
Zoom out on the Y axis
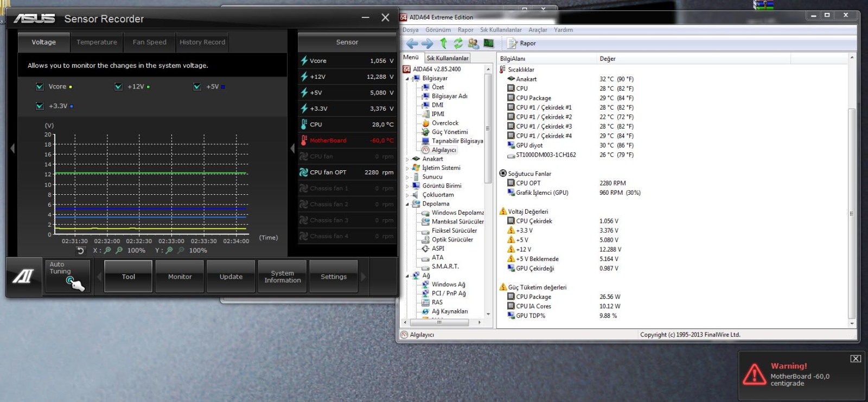tap(181, 250)
